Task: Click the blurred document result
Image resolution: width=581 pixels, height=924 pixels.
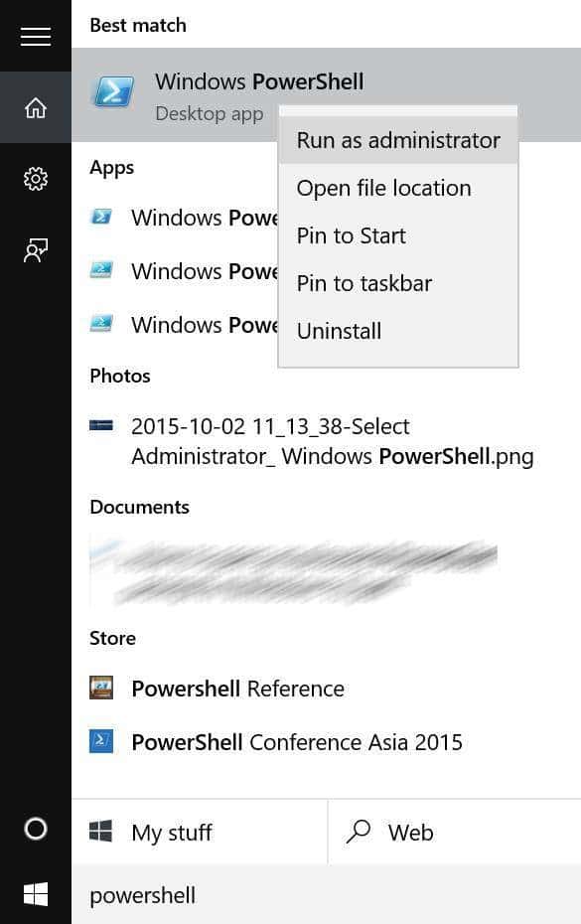Action: coord(295,571)
